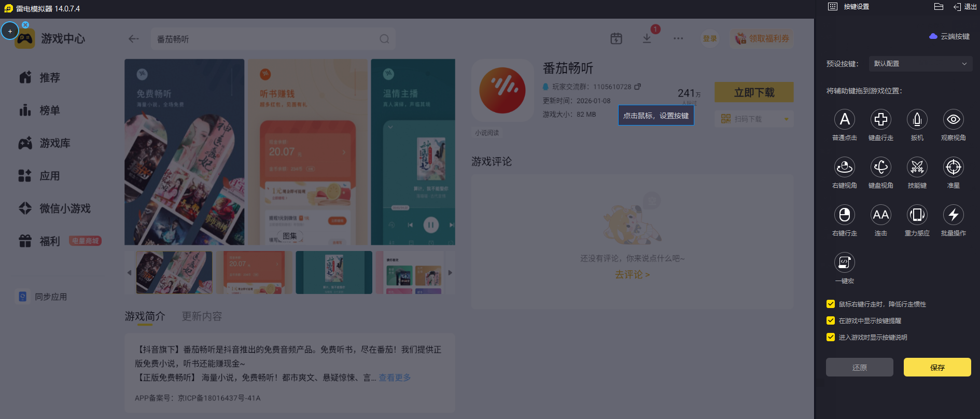The image size is (980, 419).
Task: Click the 立即下载 download button
Action: pyautogui.click(x=754, y=92)
